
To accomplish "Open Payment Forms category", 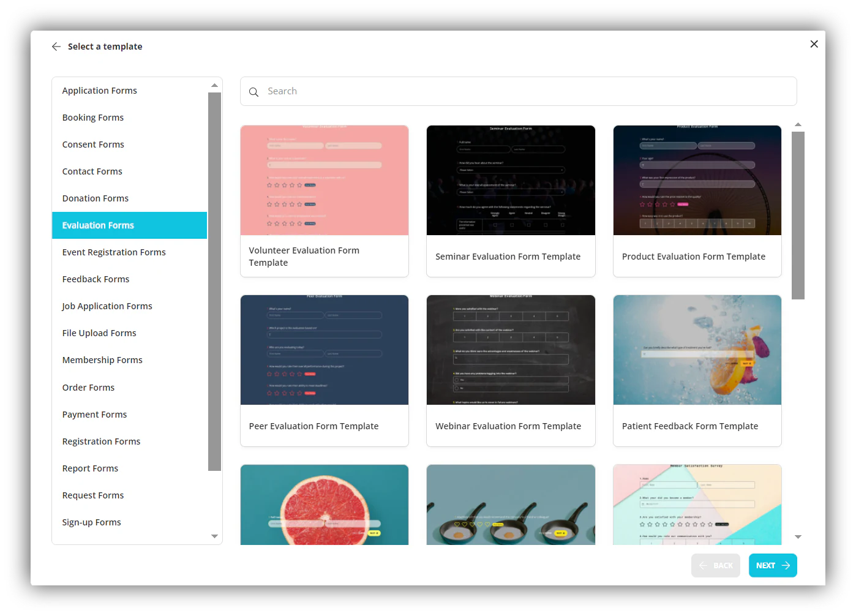I will [129, 415].
